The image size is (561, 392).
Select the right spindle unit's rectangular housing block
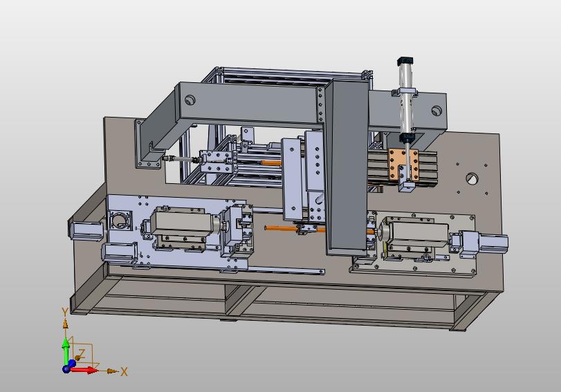pos(418,233)
